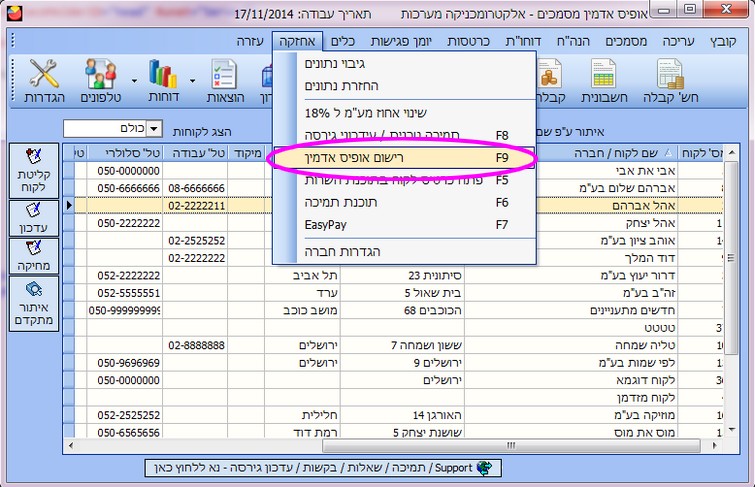Open the טלפונים phones toolbar icon

(x=100, y=81)
